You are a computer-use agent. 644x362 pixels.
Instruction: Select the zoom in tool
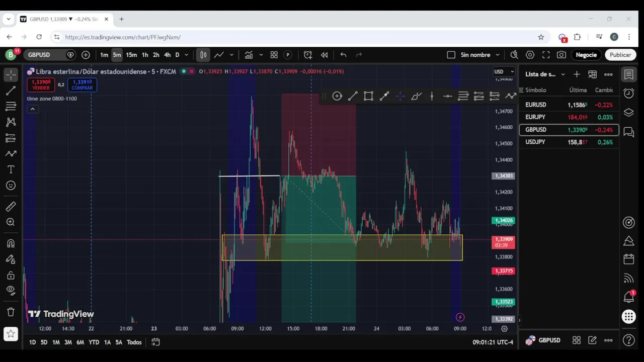[x=11, y=222]
